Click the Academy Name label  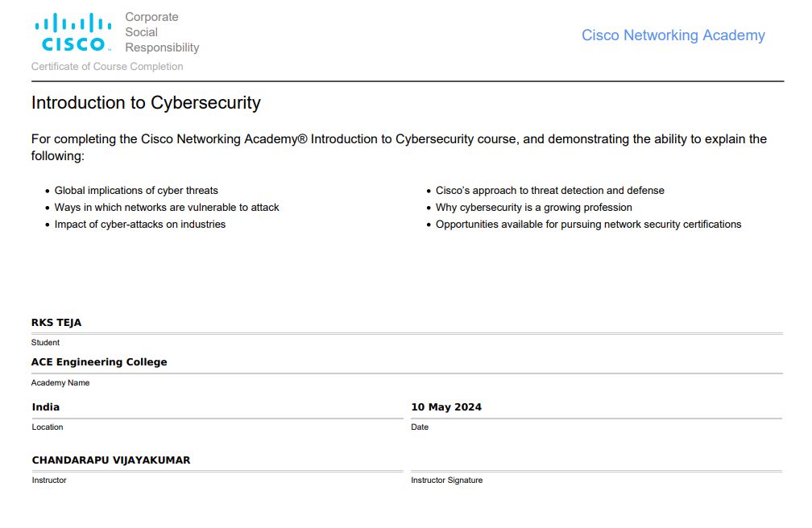[60, 383]
